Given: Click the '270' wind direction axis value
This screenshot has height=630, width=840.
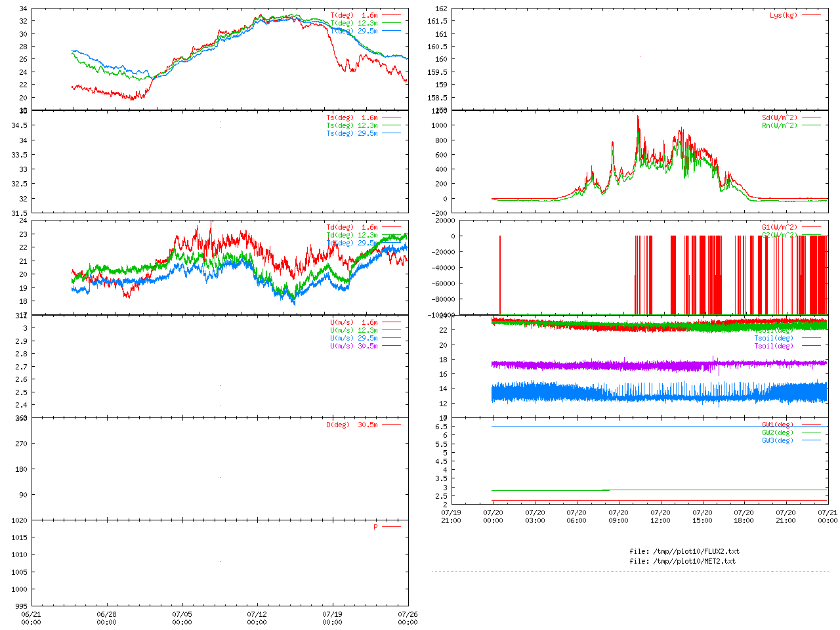Looking at the screenshot, I should click(x=22, y=444).
